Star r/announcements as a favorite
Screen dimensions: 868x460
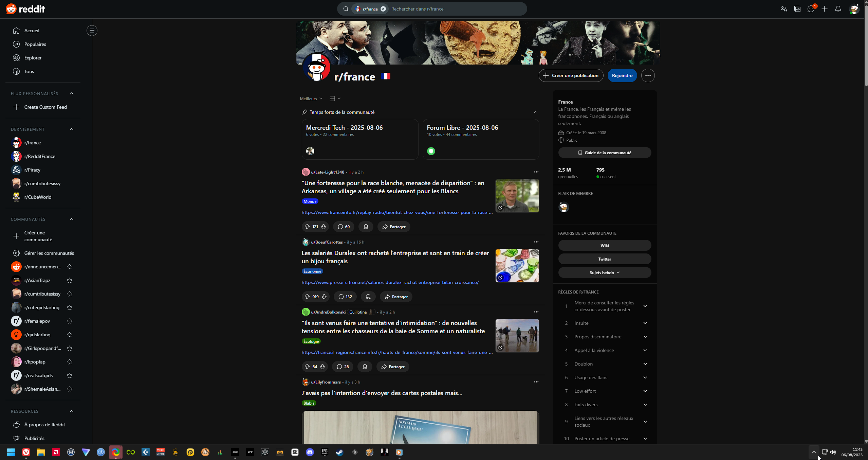(x=70, y=267)
